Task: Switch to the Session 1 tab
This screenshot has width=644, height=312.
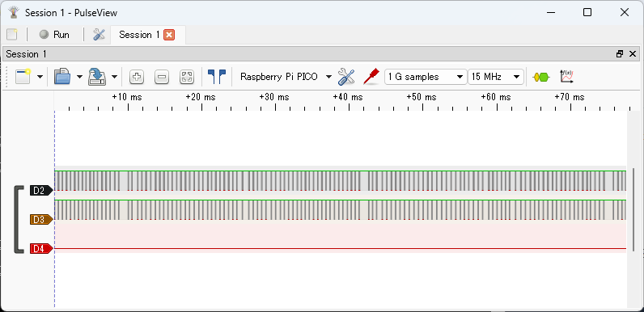Action: [x=139, y=35]
